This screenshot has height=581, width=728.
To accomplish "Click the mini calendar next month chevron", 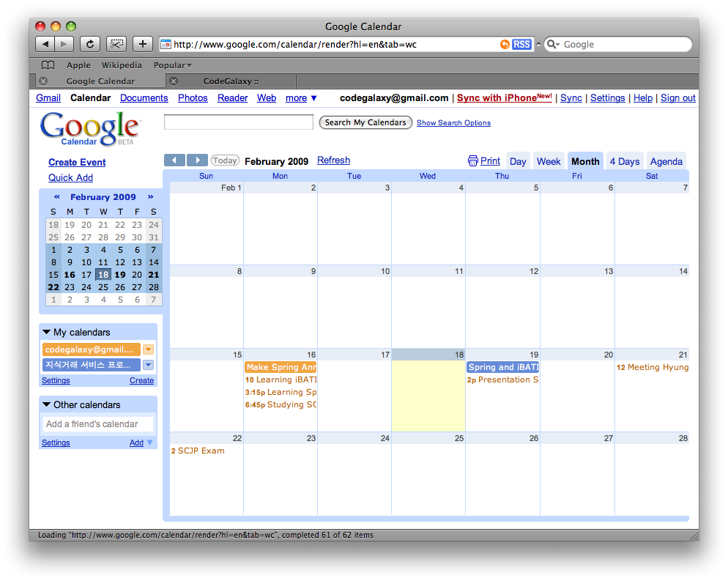I will 150,197.
